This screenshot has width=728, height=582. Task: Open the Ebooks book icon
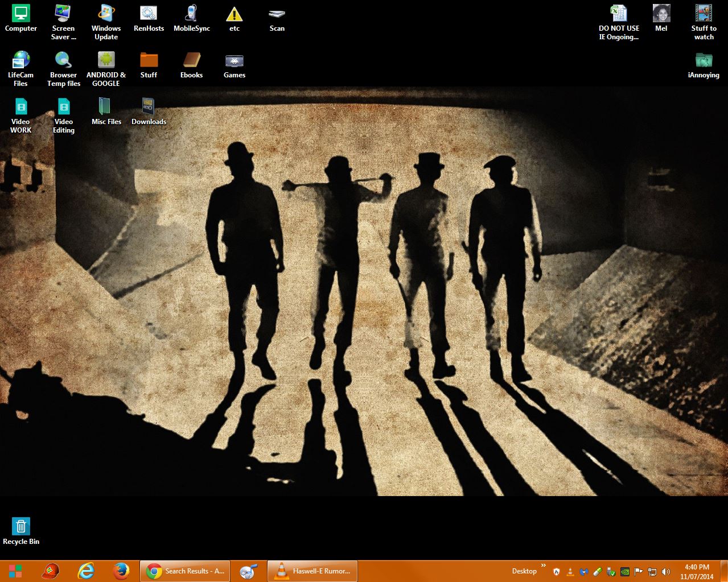192,65
